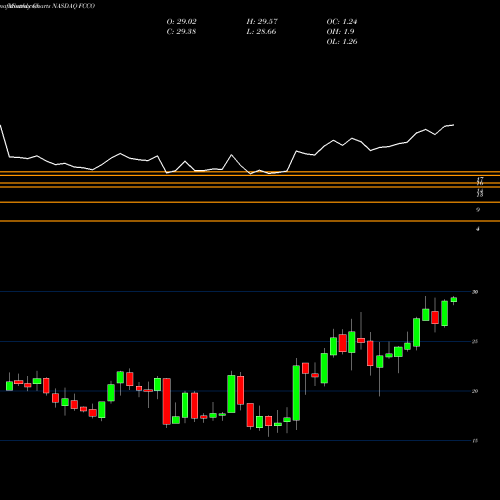
Task: Click the price axis label '20'
Action: coord(475,391)
